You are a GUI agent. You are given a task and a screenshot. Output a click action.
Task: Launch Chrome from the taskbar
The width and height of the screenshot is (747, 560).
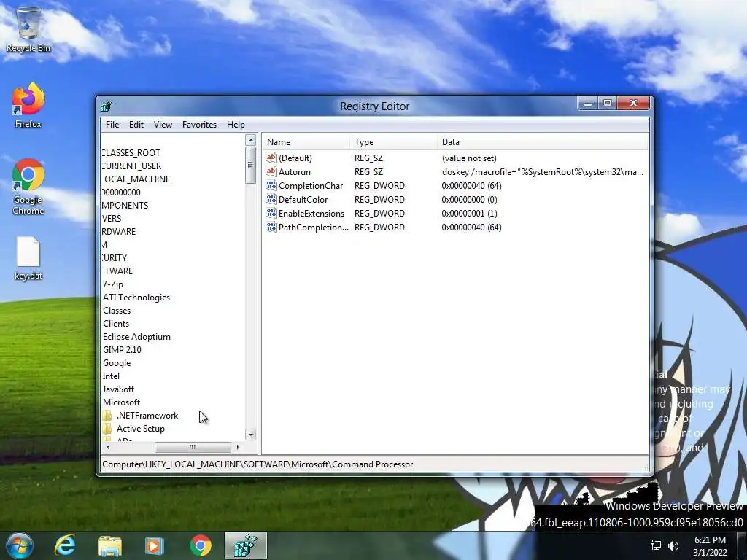click(201, 545)
